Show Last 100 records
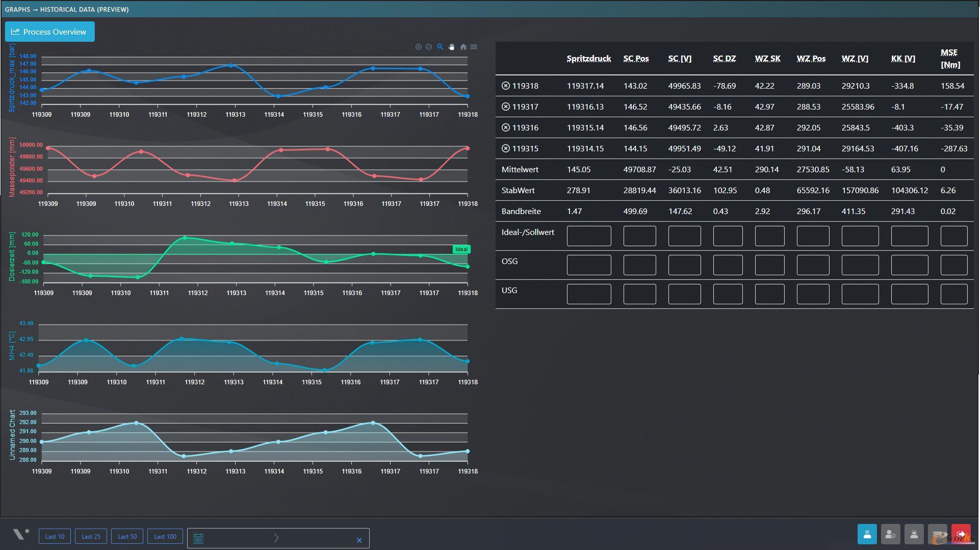The image size is (980, 550). coord(165,536)
